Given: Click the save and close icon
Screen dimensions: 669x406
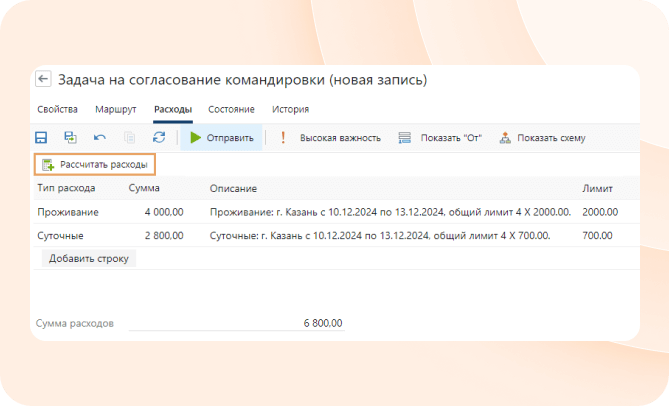Looking at the screenshot, I should coord(70,138).
